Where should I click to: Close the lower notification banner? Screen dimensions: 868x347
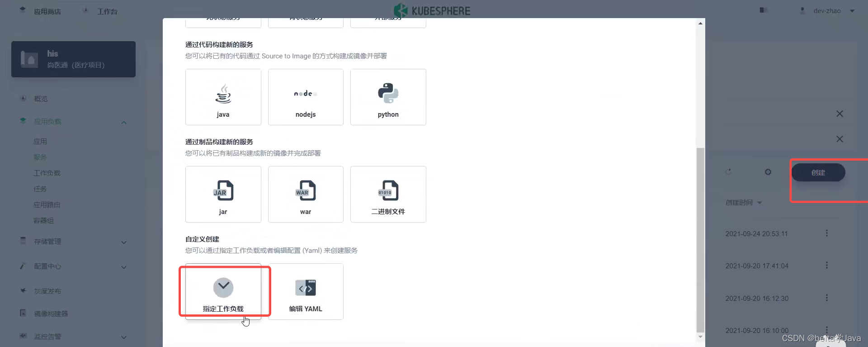point(840,139)
